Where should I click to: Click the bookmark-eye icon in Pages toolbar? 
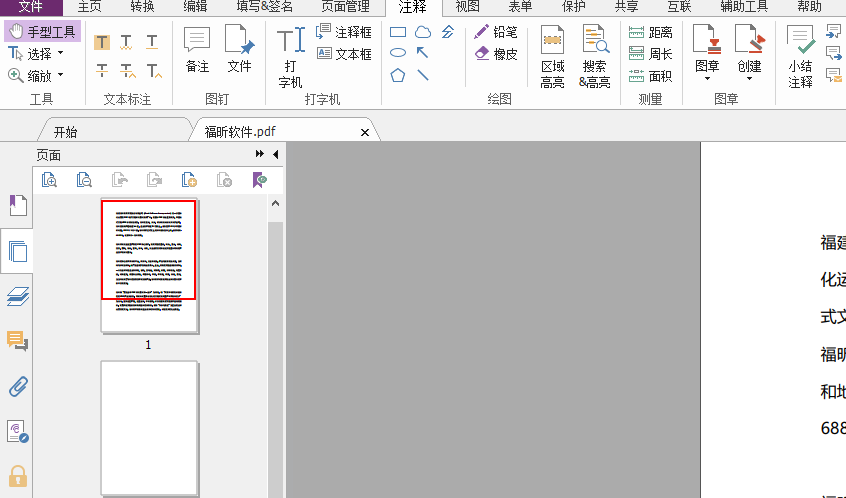[260, 180]
